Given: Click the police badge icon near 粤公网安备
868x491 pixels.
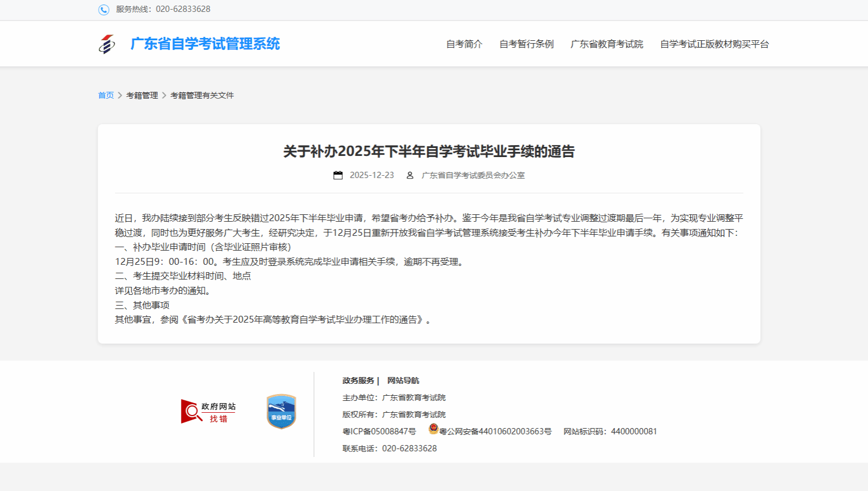Looking at the screenshot, I should 433,429.
